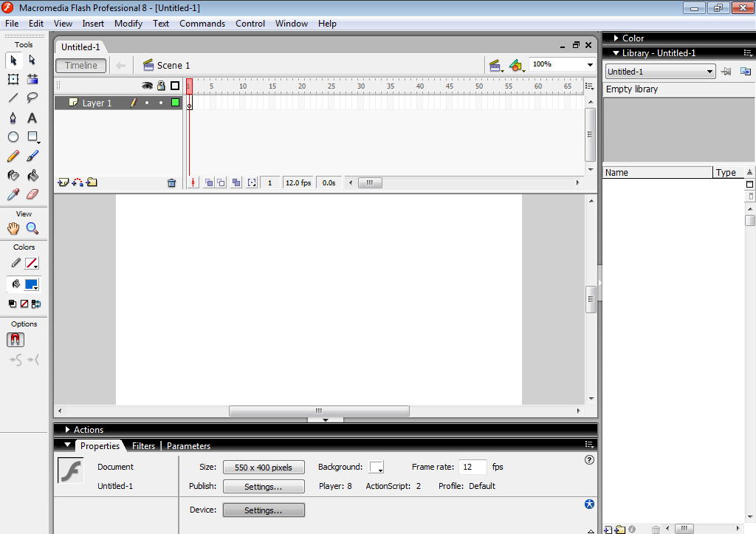Select the Text tool

coord(32,117)
